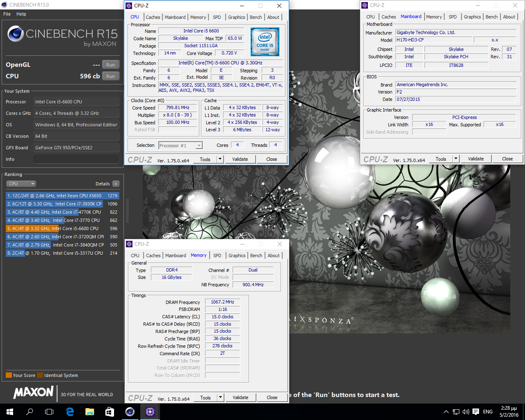Open the Mainboard tab in the CPU window

pyautogui.click(x=175, y=17)
